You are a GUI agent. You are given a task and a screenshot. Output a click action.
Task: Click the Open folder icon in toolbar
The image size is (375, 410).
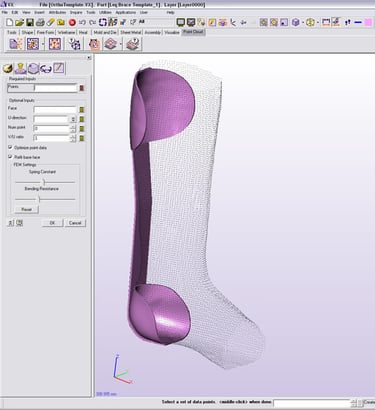point(20,22)
